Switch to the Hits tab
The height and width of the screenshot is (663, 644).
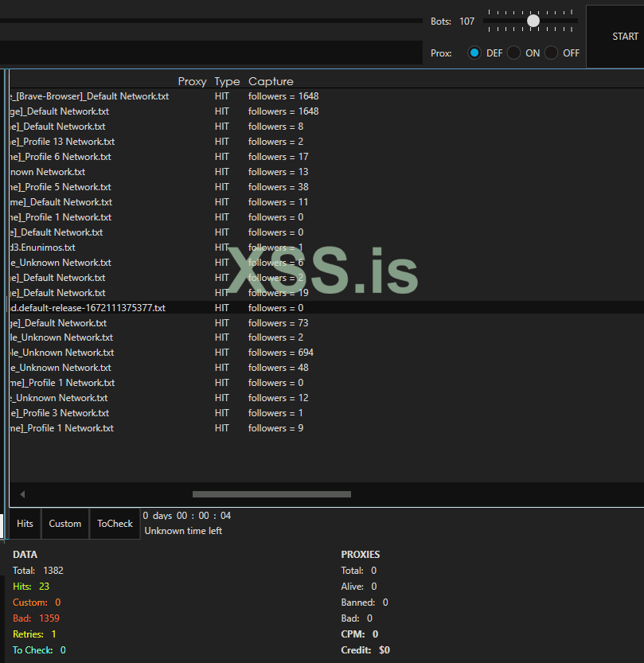pyautogui.click(x=24, y=523)
